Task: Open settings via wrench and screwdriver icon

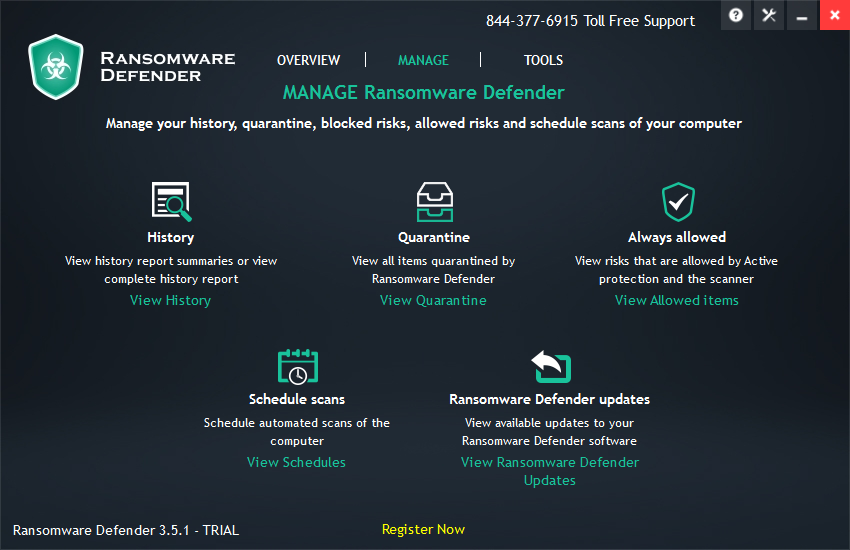Action: 769,15
